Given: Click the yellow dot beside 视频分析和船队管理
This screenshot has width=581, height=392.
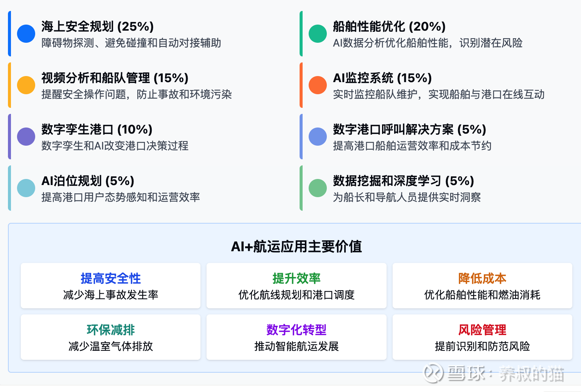Looking at the screenshot, I should click(x=26, y=85).
